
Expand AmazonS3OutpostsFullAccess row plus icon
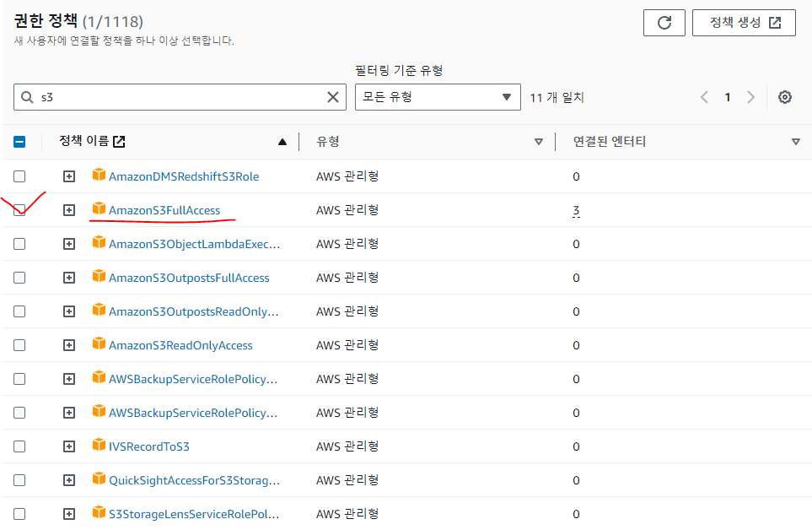coord(69,278)
